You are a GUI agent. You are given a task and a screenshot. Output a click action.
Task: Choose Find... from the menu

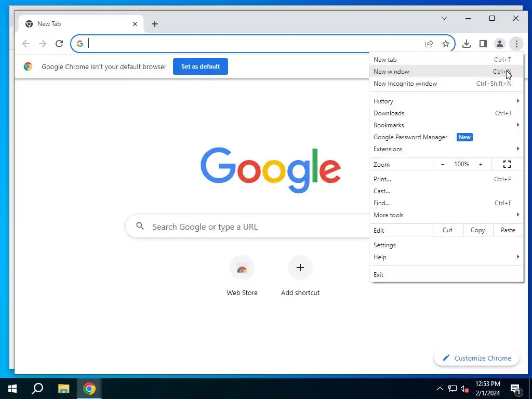(x=446, y=203)
